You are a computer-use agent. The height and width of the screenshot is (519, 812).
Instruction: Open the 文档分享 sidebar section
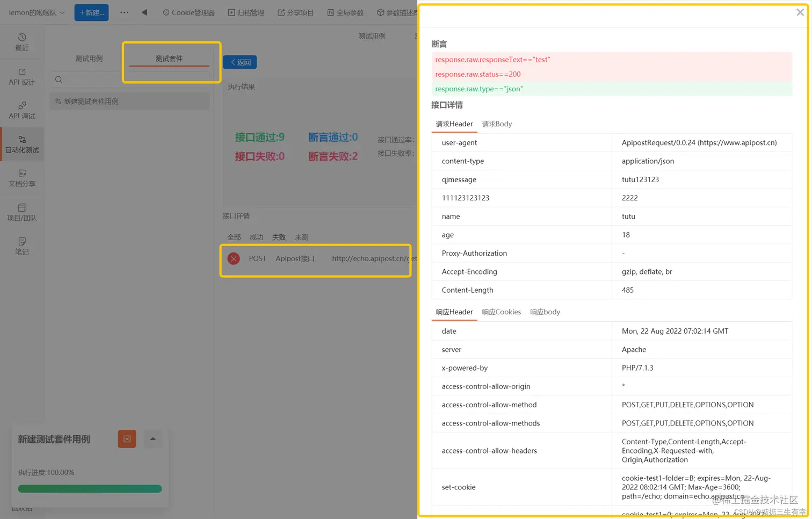coord(22,178)
